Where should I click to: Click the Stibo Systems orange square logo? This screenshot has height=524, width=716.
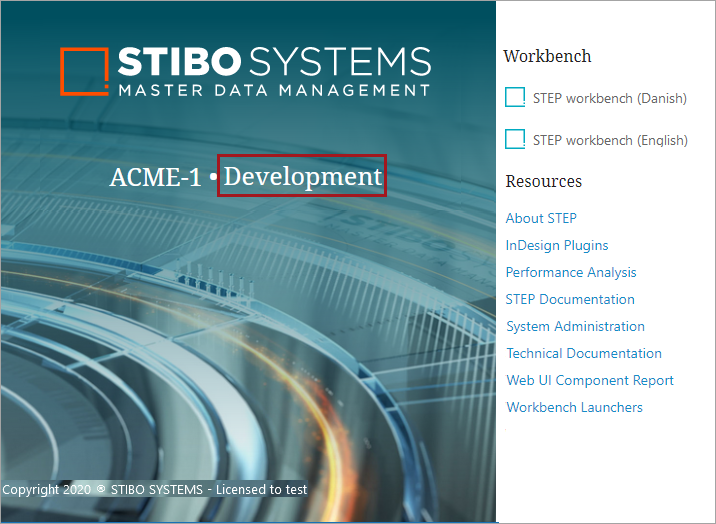pyautogui.click(x=84, y=72)
